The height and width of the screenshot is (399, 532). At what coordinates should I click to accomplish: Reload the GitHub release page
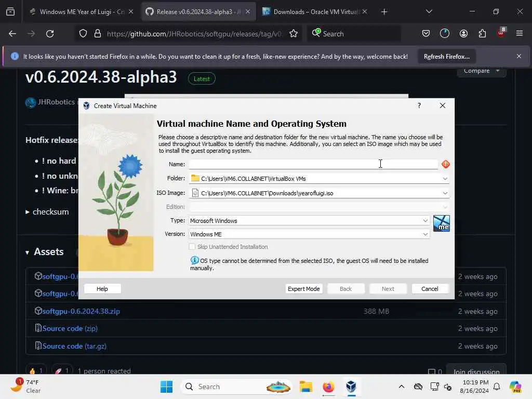click(x=50, y=34)
